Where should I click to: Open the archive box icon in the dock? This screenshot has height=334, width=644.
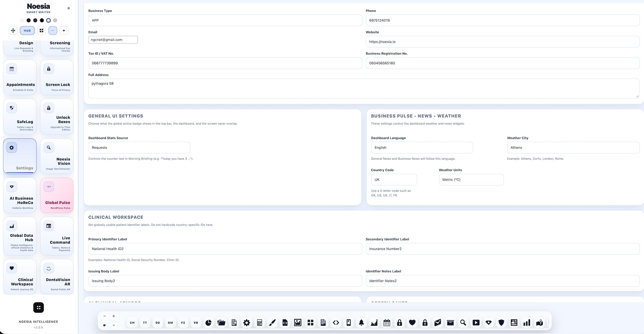[450, 323]
